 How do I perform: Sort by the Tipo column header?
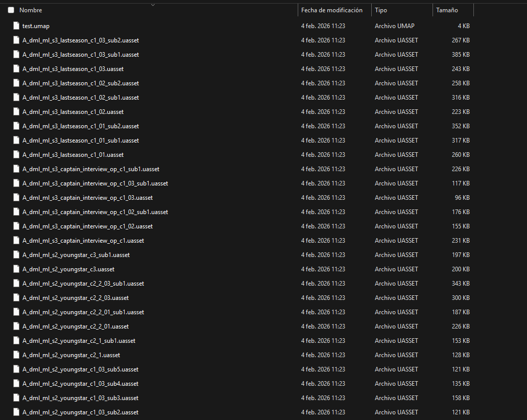(381, 10)
